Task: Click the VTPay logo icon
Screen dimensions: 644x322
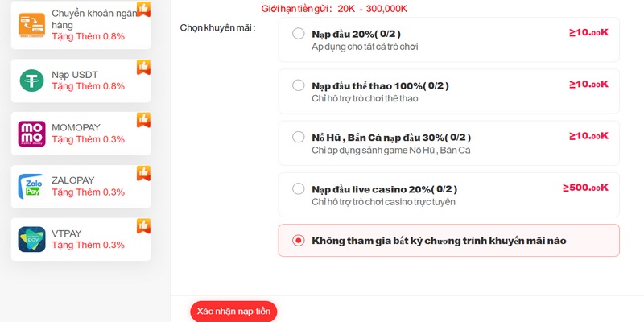Action: 31,239
